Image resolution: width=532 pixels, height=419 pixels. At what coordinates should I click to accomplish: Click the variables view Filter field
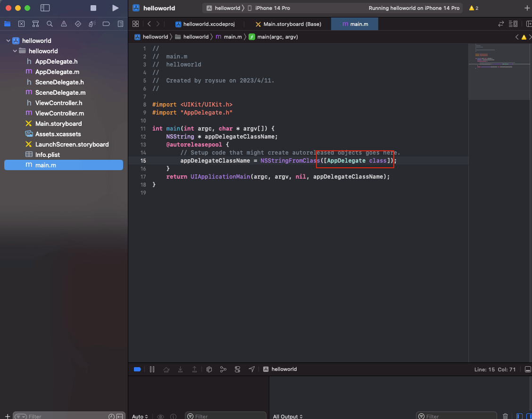225,416
